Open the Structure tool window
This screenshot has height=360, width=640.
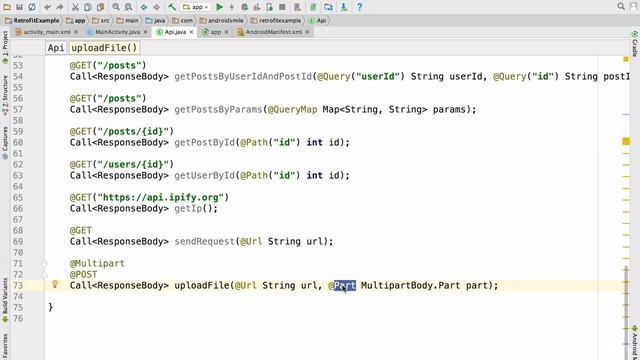(5, 95)
